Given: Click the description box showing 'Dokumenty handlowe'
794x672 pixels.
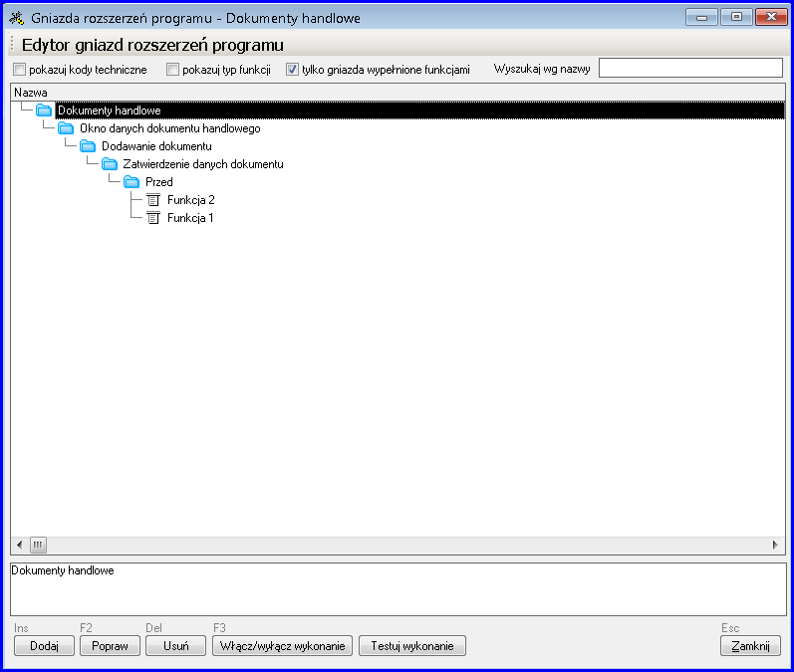Looking at the screenshot, I should tap(398, 589).
